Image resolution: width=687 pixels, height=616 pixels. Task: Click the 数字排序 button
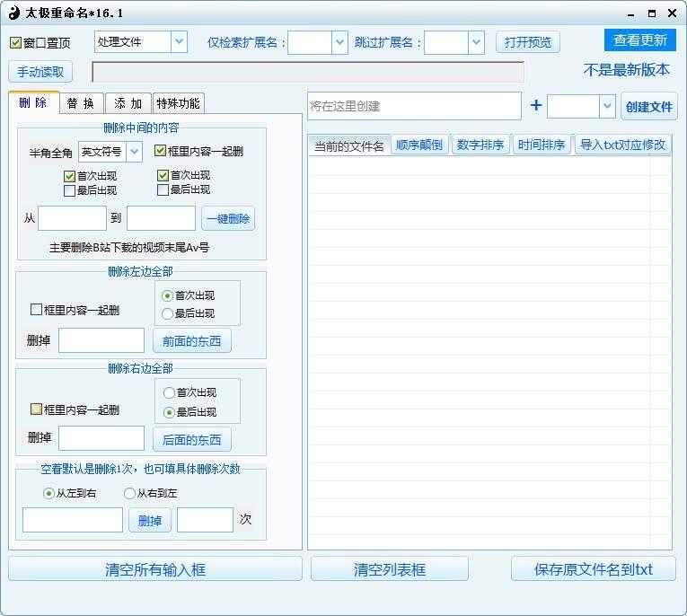(480, 145)
